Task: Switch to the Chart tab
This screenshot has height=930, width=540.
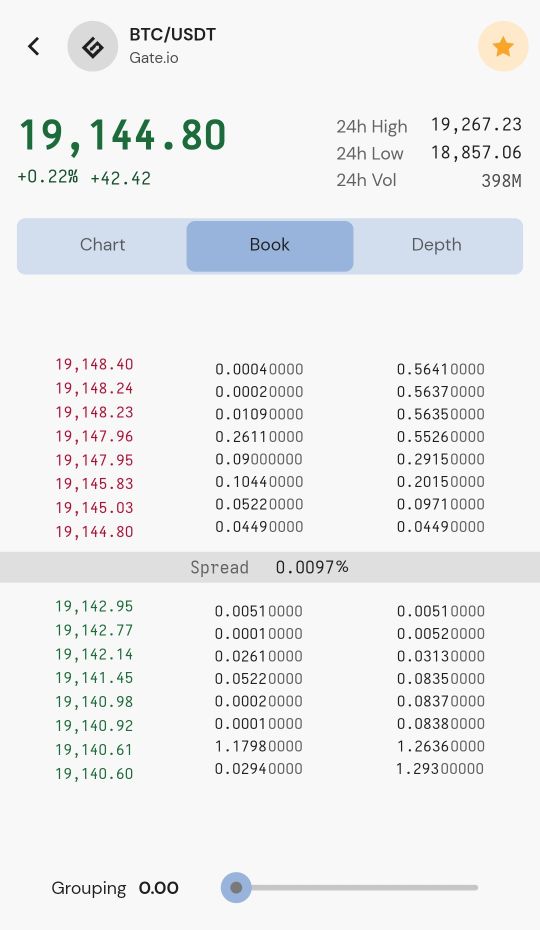Action: tap(102, 245)
